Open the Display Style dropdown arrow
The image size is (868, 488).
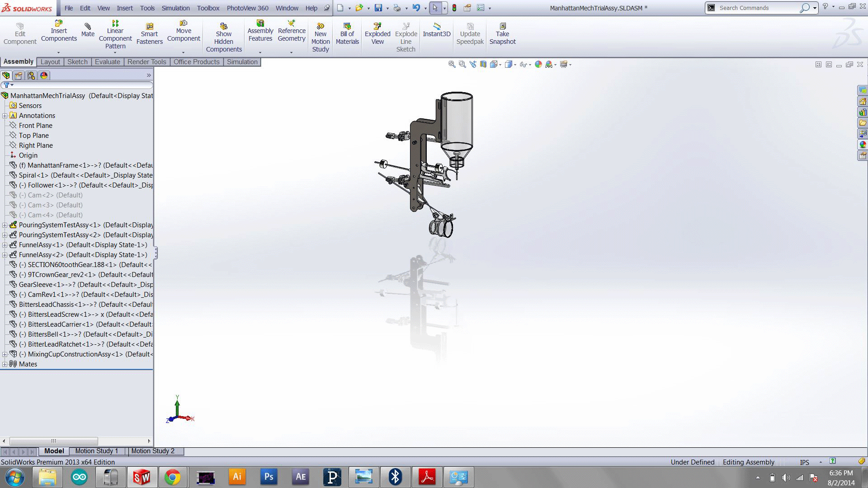pyautogui.click(x=514, y=64)
